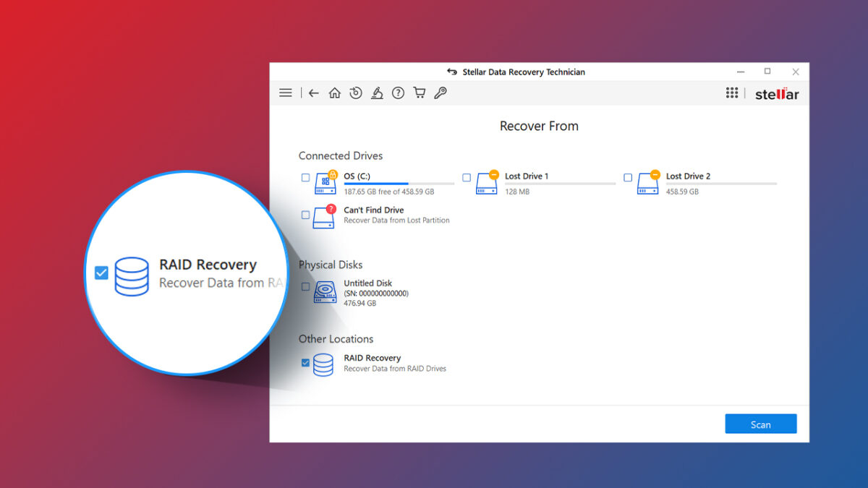Click the Can't Find Drive icon
This screenshot has height=488, width=868.
point(324,216)
